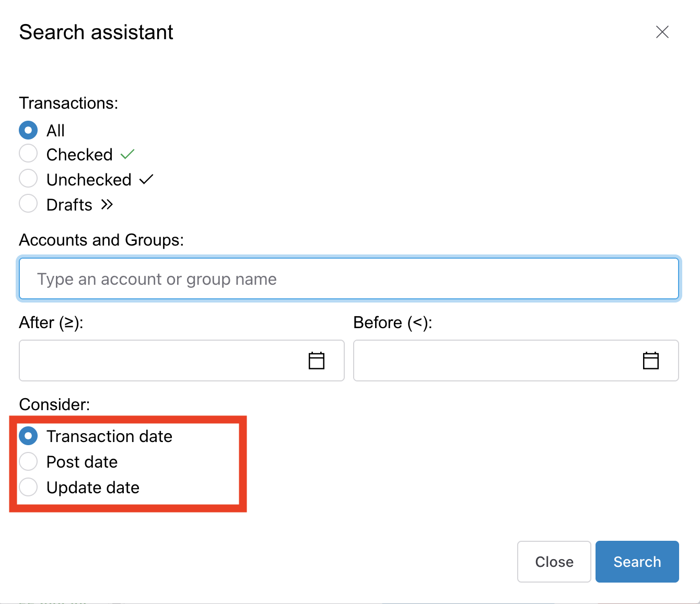Open the calendar picker for the After date
This screenshot has width=700, height=604.
tap(316, 360)
